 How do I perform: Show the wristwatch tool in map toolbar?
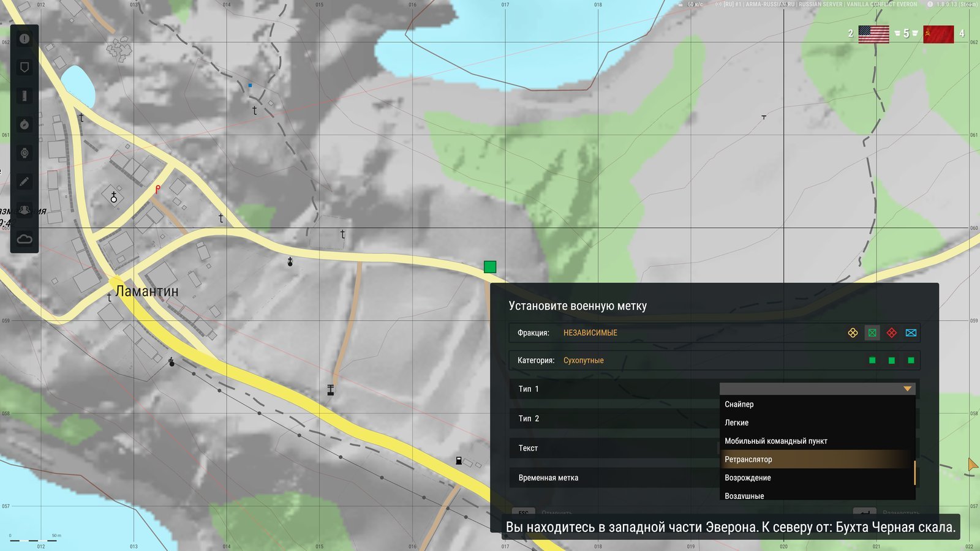pos(24,153)
